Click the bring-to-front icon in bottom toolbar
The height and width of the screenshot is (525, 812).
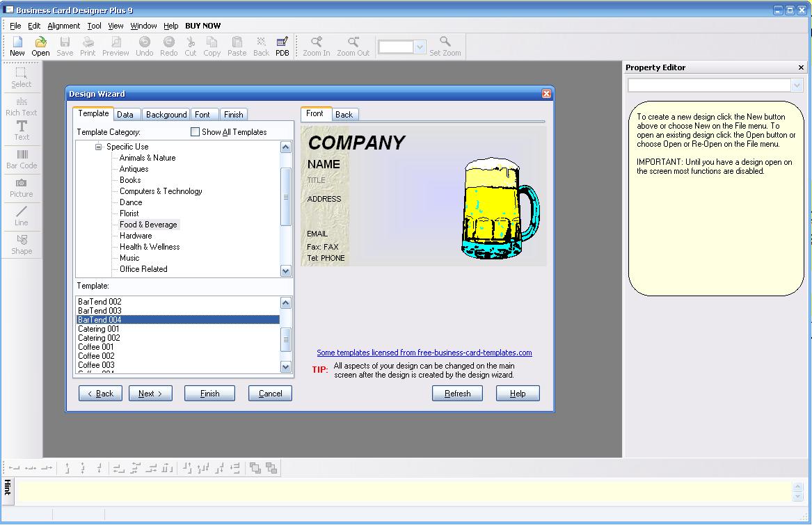[x=255, y=468]
